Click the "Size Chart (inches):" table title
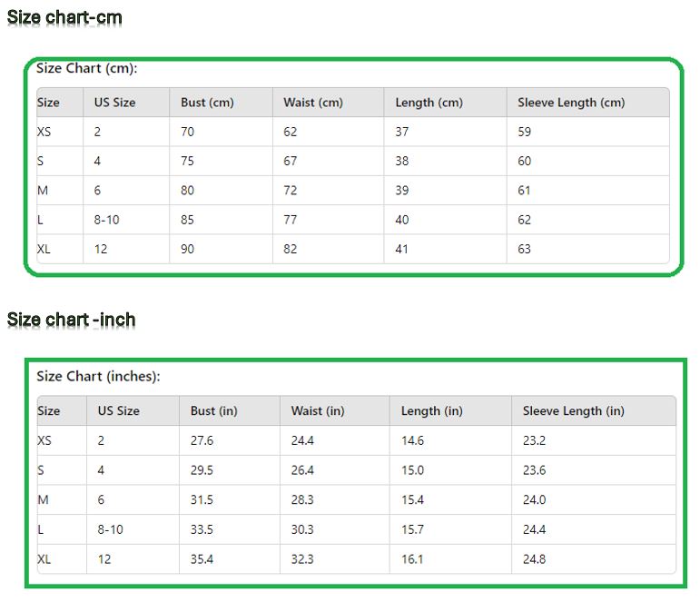Viewport: 700px width, 602px height. (x=98, y=376)
